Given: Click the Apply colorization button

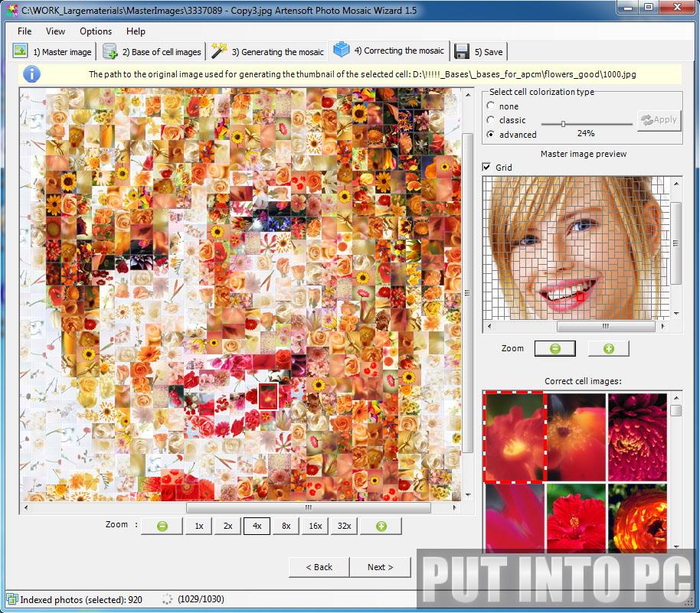Looking at the screenshot, I should (658, 119).
